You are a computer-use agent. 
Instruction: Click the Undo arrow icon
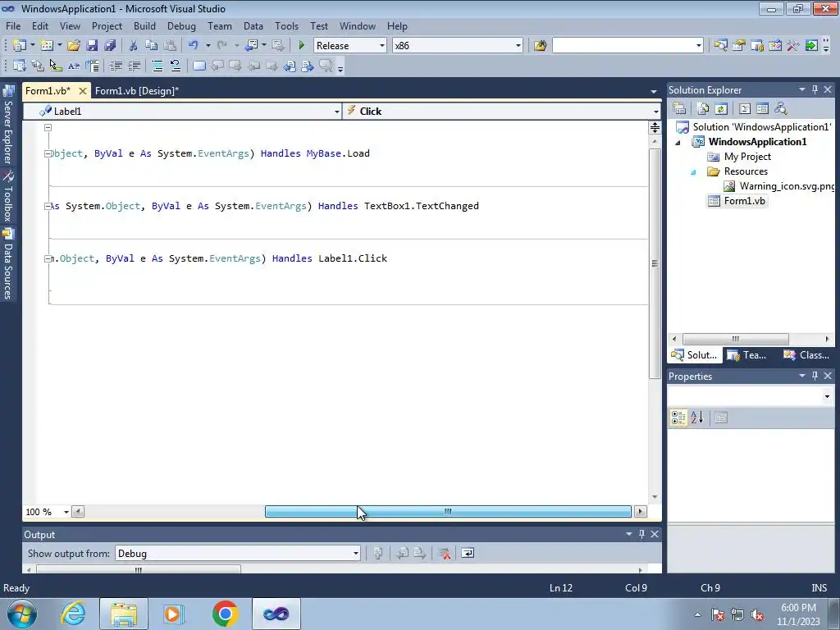point(194,46)
